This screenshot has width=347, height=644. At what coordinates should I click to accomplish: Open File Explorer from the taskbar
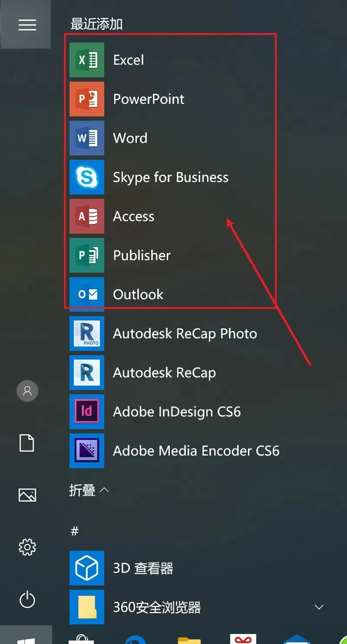[x=189, y=640]
